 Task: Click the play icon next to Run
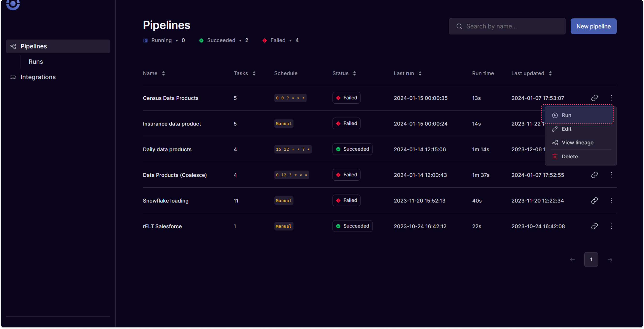tap(555, 115)
